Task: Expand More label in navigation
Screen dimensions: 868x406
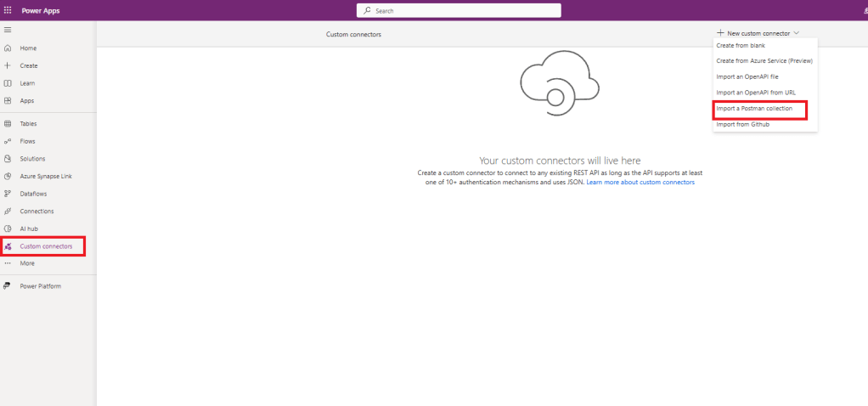Action: coord(27,263)
